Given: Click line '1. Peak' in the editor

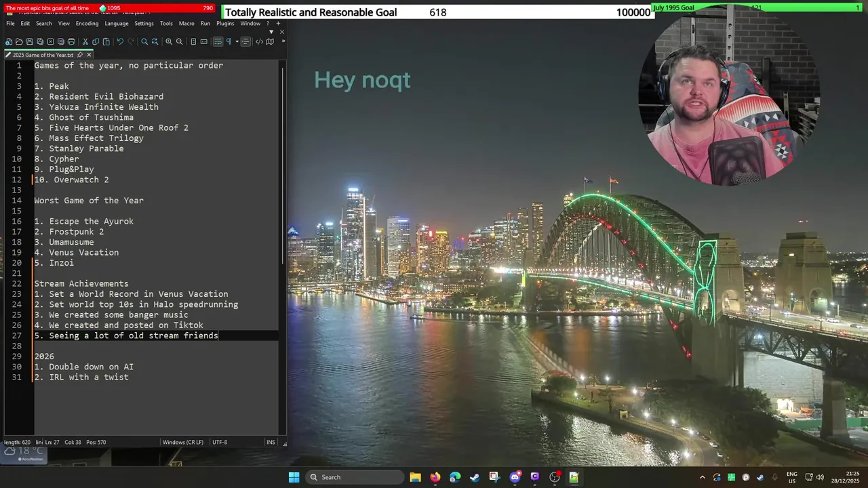Looking at the screenshot, I should (x=52, y=86).
